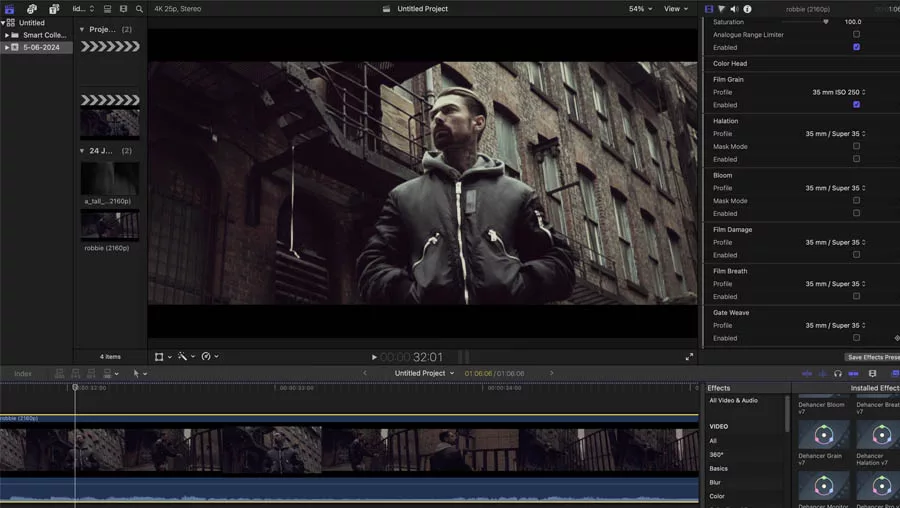Go back in timeline history arrow
Image resolution: width=900 pixels, height=508 pixels.
[x=364, y=373]
